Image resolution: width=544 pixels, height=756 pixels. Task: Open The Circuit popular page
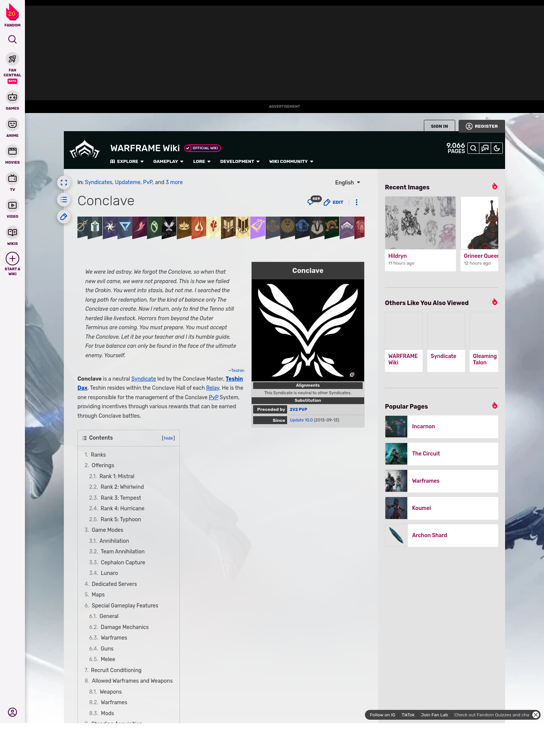pyautogui.click(x=442, y=454)
